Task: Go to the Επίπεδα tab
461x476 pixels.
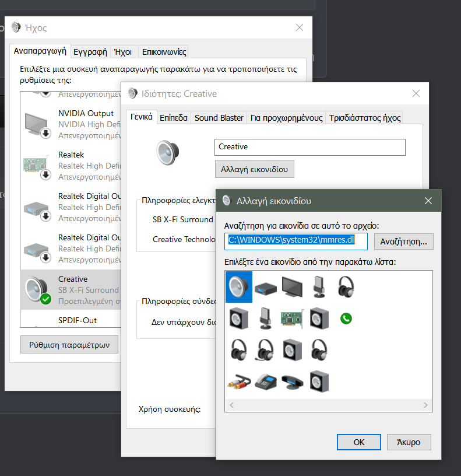Action: (x=174, y=118)
